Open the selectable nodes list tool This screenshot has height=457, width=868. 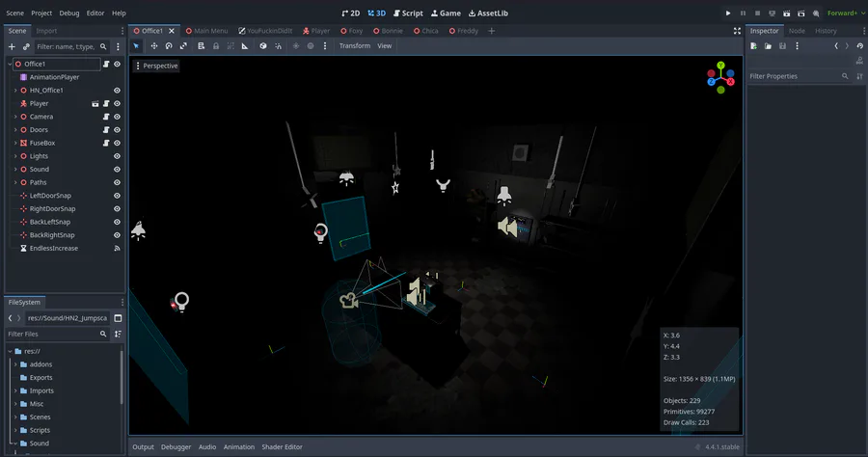(x=201, y=46)
